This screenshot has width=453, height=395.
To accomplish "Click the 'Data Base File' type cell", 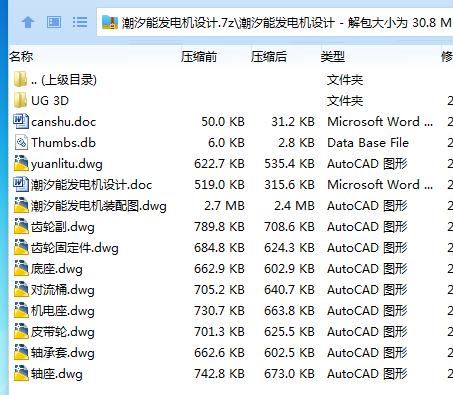I will [x=368, y=143].
